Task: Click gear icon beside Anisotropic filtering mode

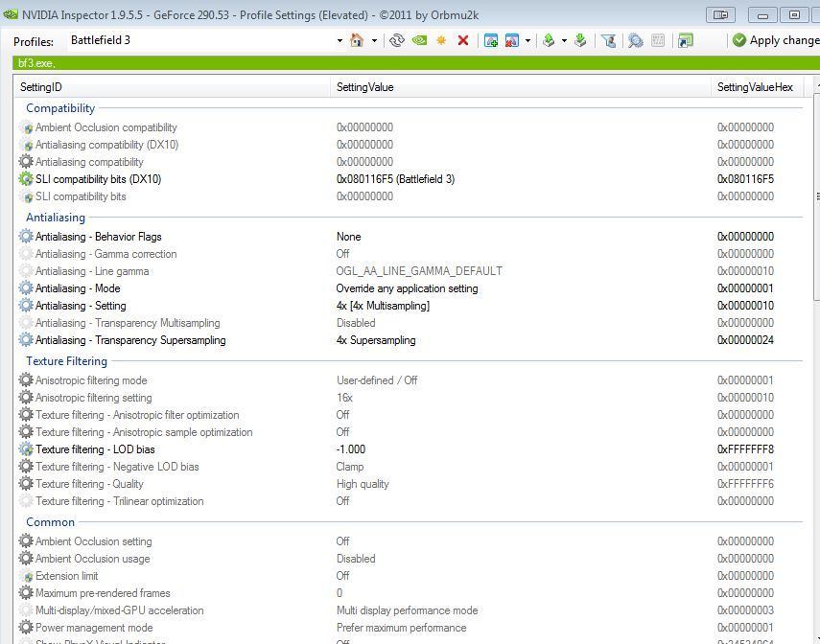Action: click(x=26, y=380)
